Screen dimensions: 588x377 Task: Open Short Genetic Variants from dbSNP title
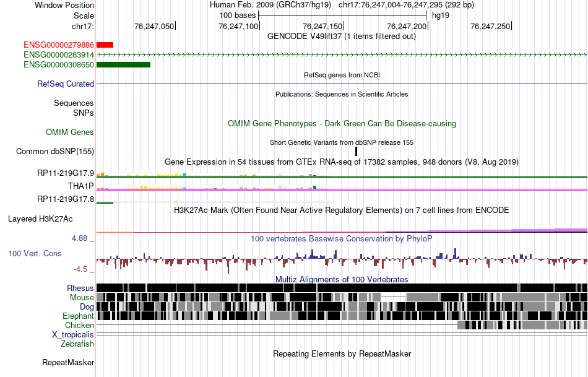[x=342, y=142]
